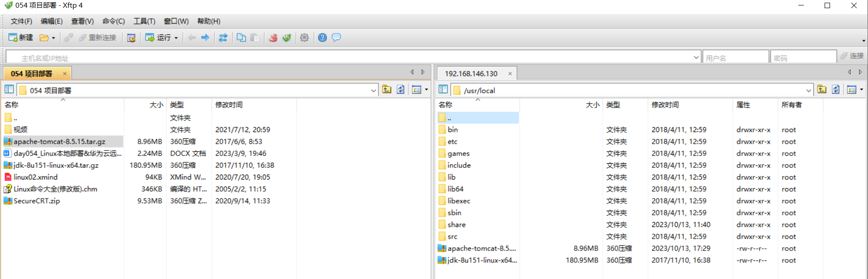Open help with blue question mark icon

322,38
